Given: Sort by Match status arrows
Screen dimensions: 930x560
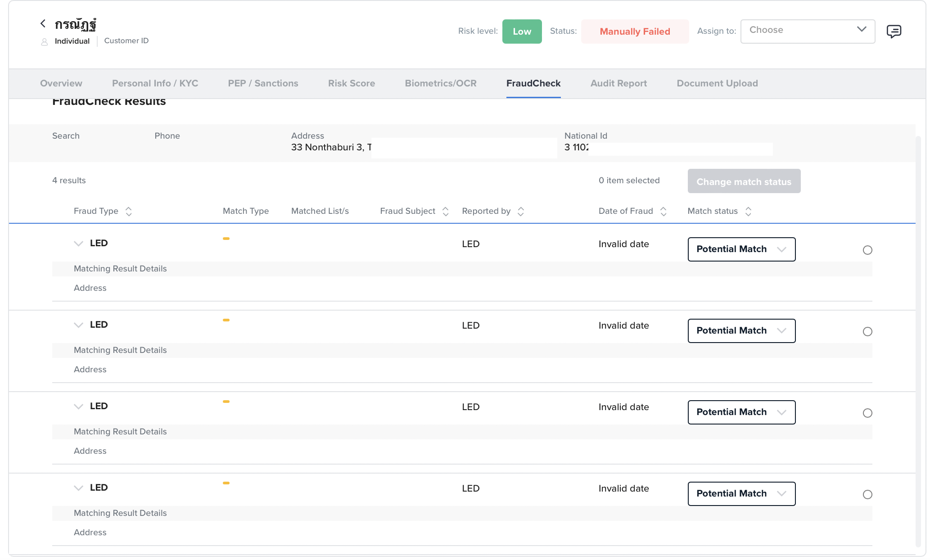Looking at the screenshot, I should (x=748, y=212).
